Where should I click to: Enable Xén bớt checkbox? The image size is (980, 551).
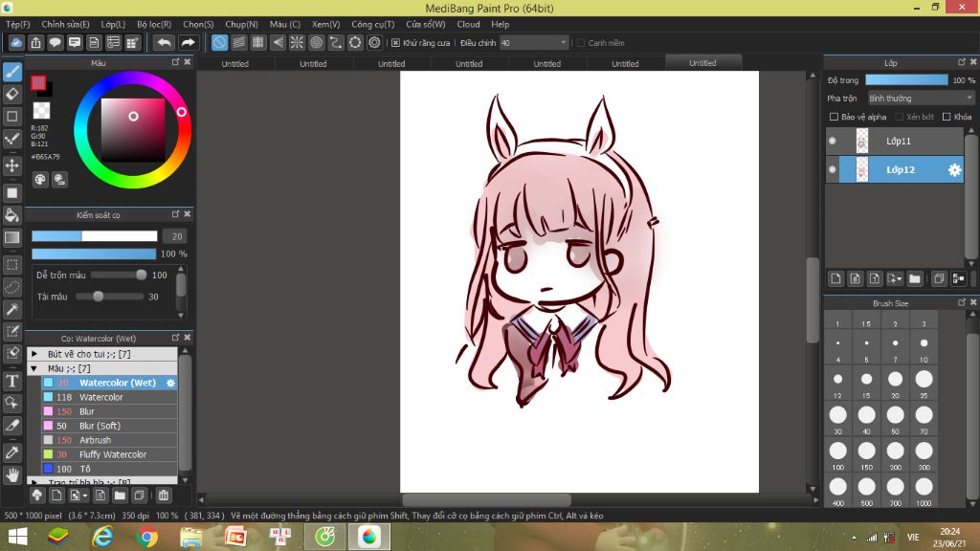tap(900, 117)
